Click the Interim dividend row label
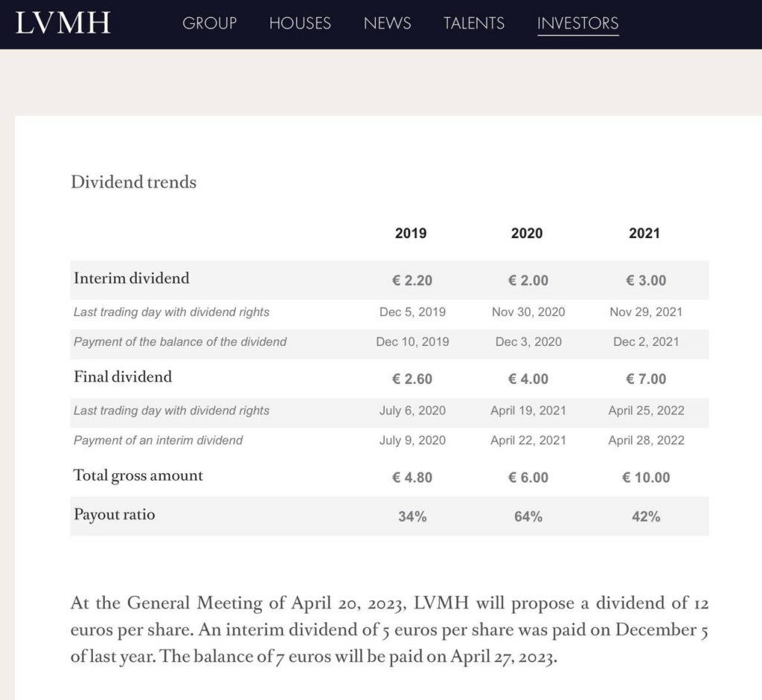The width and height of the screenshot is (762, 700). pyautogui.click(x=132, y=278)
